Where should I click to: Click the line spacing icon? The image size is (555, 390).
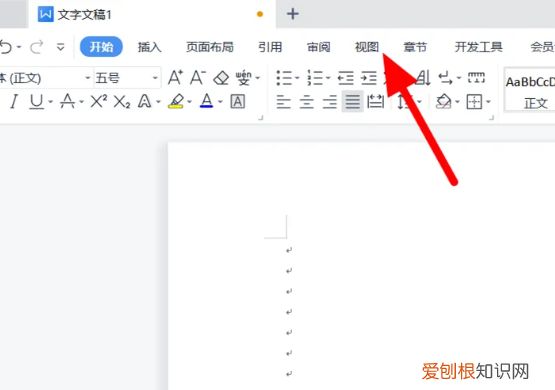403,102
